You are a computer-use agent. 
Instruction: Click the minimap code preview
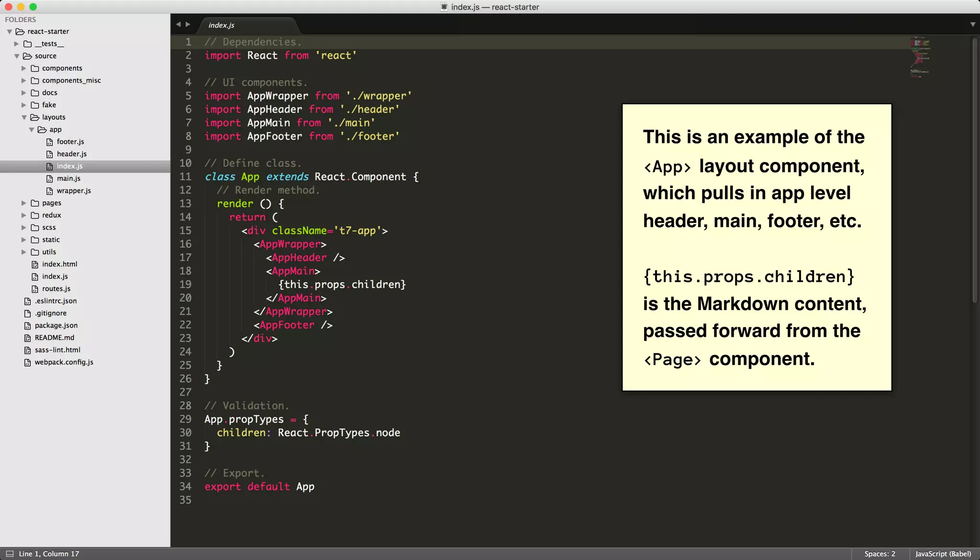(920, 56)
